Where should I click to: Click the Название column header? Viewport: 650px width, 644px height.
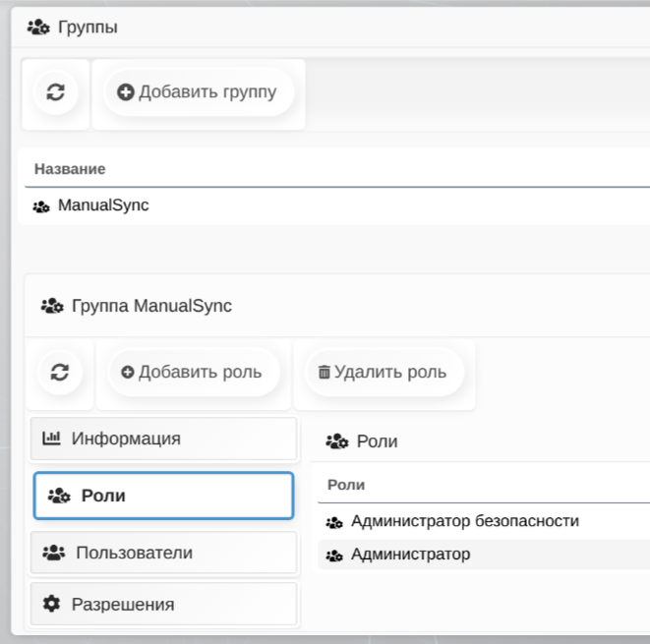click(x=70, y=169)
